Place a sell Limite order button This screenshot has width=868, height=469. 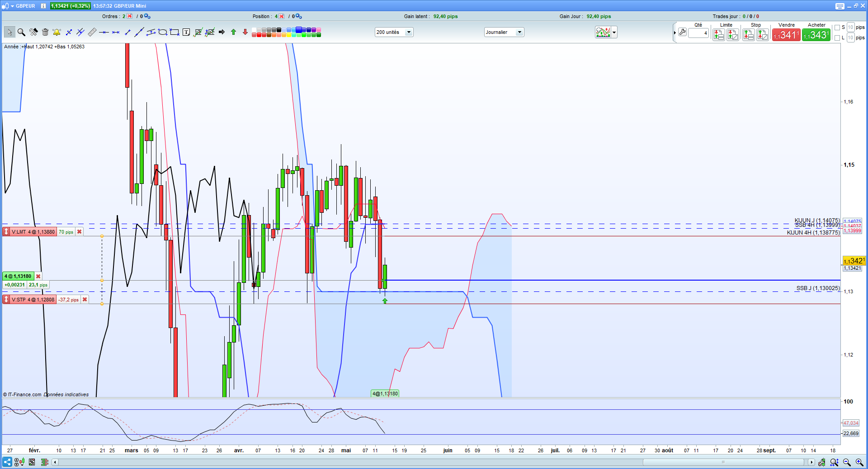click(x=718, y=35)
